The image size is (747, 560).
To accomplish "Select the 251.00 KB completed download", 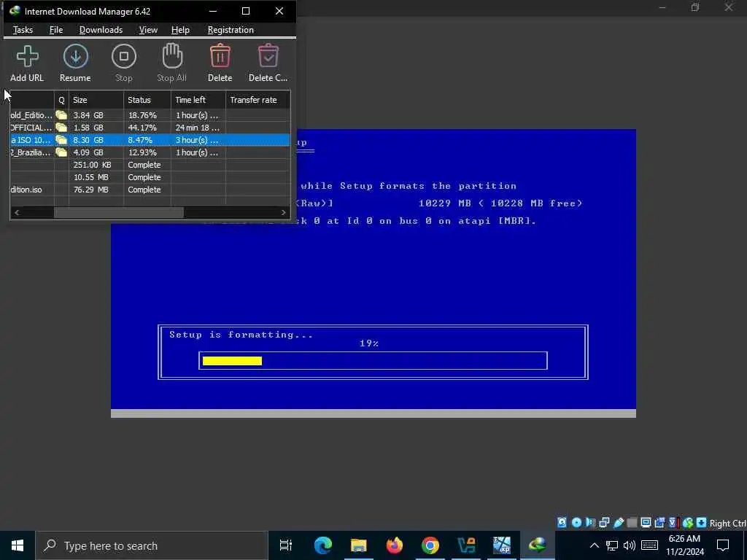I will click(150, 164).
